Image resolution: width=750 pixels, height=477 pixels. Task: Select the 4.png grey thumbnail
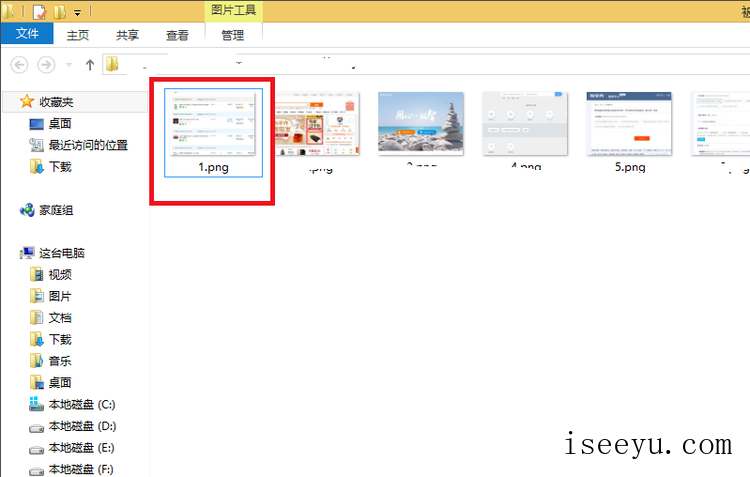[525, 123]
